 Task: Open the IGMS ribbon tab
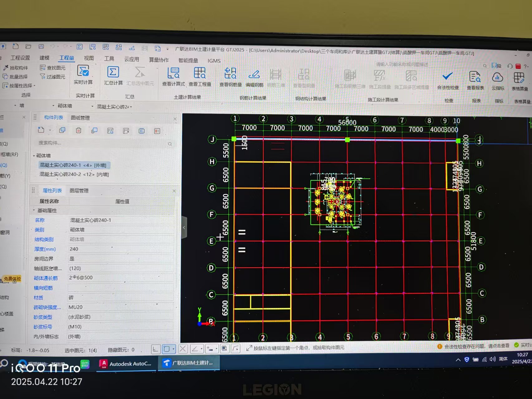(x=214, y=61)
